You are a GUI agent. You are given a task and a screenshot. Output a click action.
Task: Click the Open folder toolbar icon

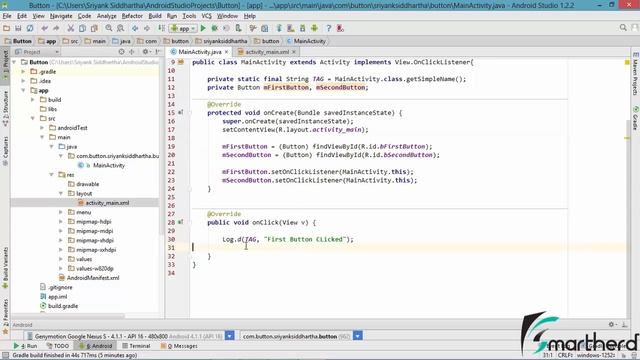(x=6, y=28)
